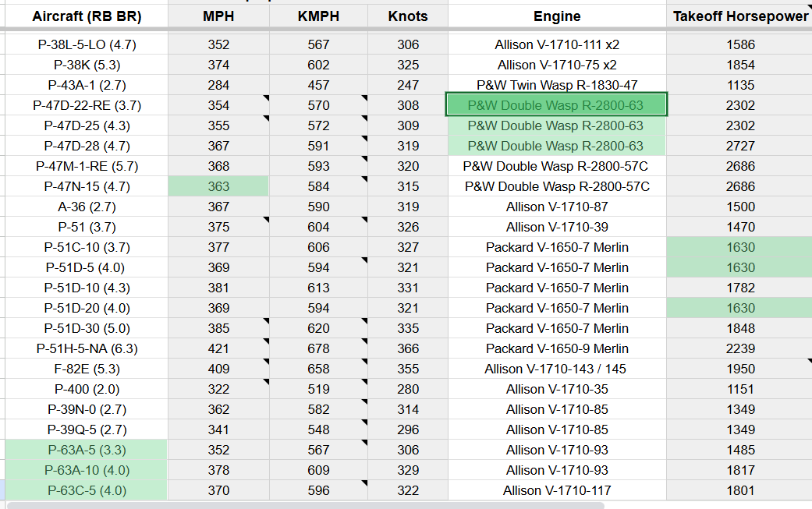Select the Engine header cell
The width and height of the screenshot is (812, 509).
(556, 16)
